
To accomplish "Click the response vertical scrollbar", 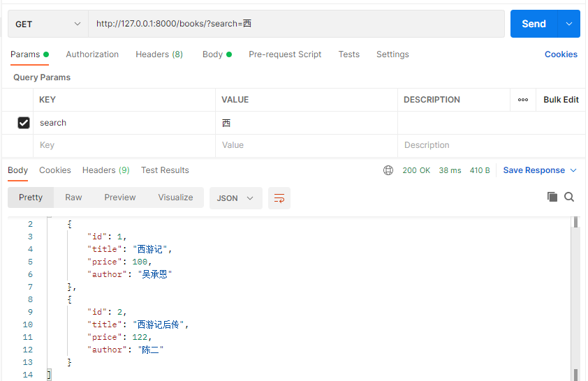I will tap(575, 293).
